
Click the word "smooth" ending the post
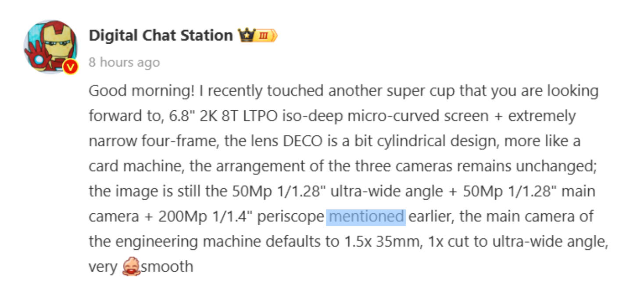167,266
